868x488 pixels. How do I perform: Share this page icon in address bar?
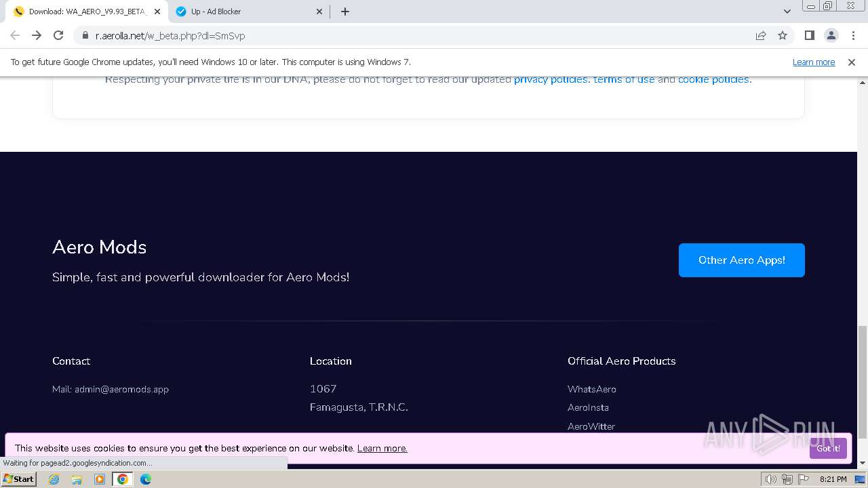pos(761,36)
